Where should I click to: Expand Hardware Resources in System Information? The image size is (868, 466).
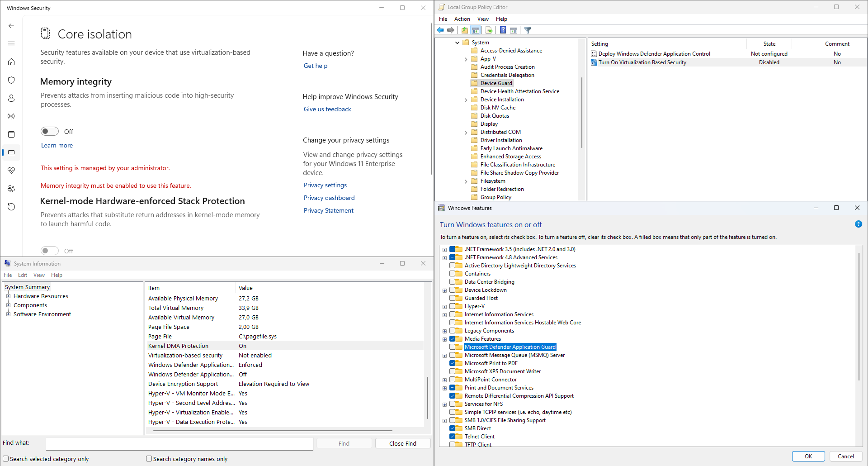point(8,296)
